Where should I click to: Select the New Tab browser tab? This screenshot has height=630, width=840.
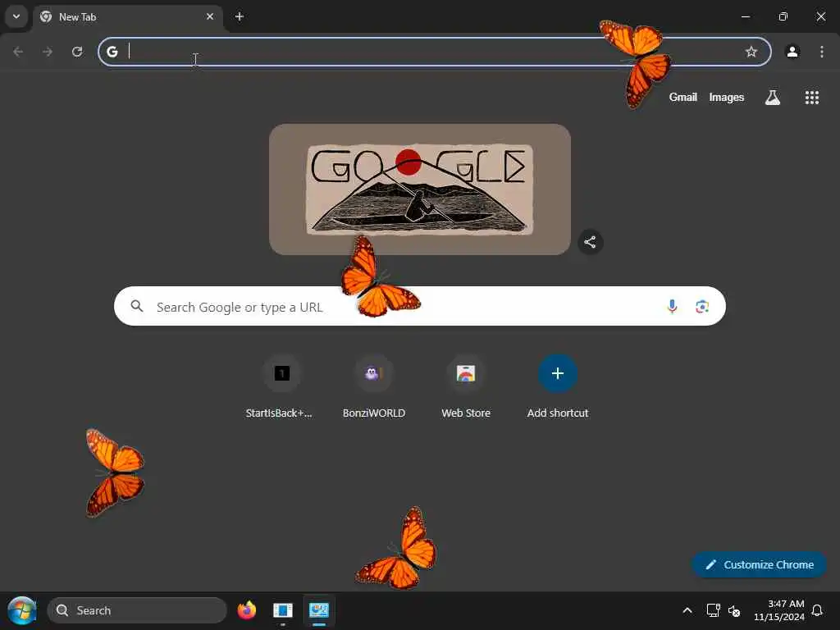(x=127, y=17)
